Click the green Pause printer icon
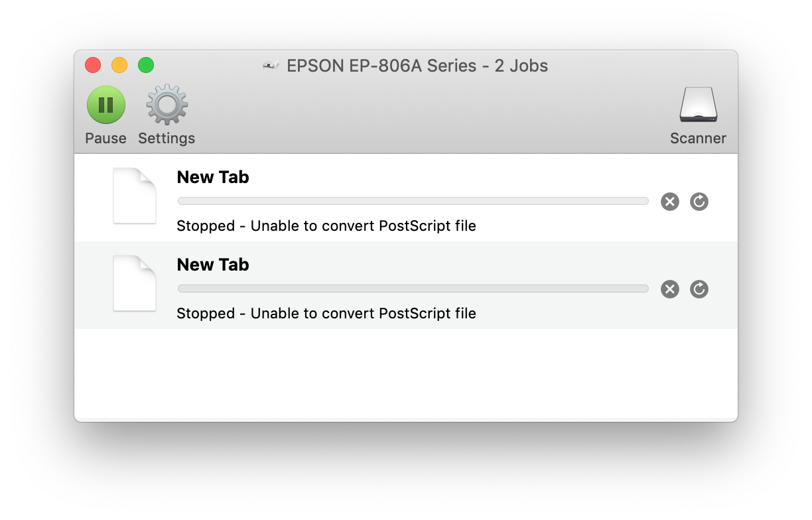Image resolution: width=812 pixels, height=520 pixels. [106, 105]
